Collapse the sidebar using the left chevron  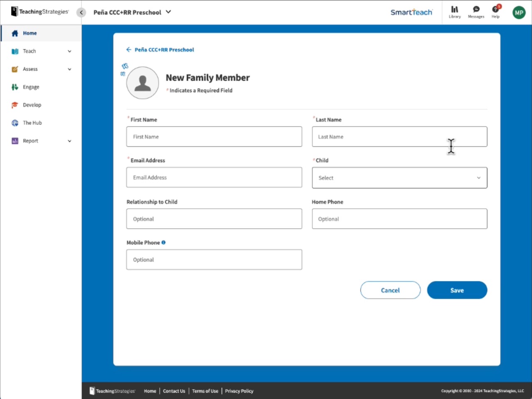81,12
